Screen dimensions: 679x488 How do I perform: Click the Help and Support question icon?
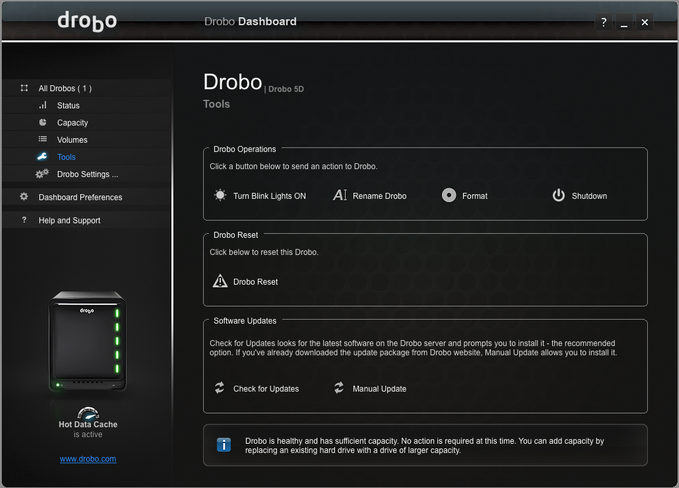coord(24,220)
